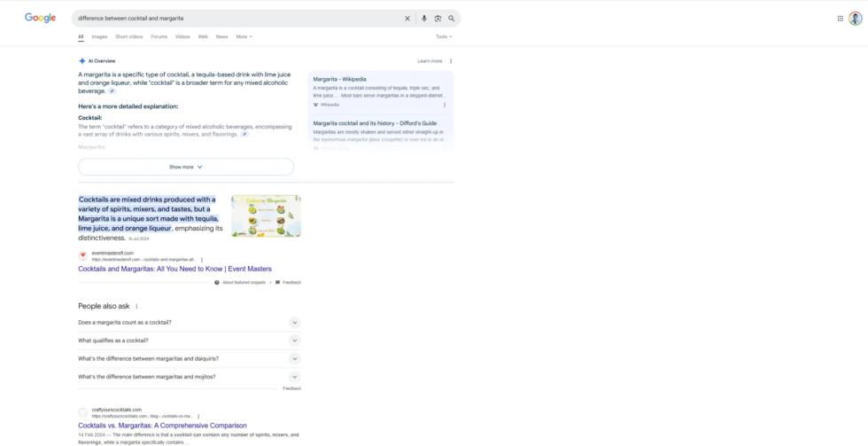
Task: Click the featured snippet Feedback icon
Action: pyautogui.click(x=278, y=283)
